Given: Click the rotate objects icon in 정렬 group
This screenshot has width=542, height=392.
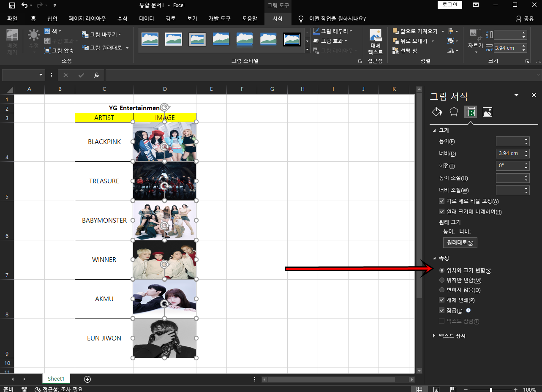Looking at the screenshot, I should 453,51.
